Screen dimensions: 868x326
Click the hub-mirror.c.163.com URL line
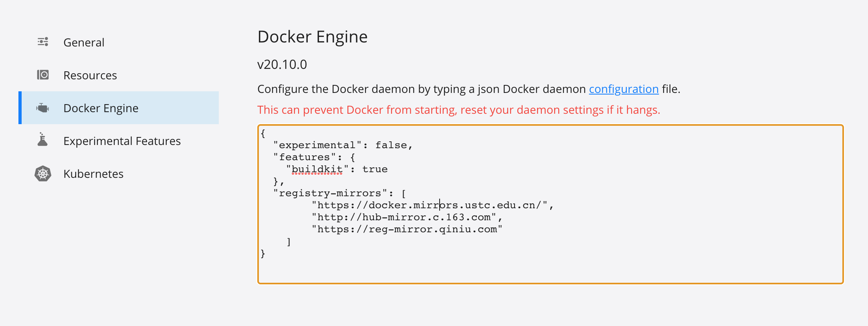406,217
